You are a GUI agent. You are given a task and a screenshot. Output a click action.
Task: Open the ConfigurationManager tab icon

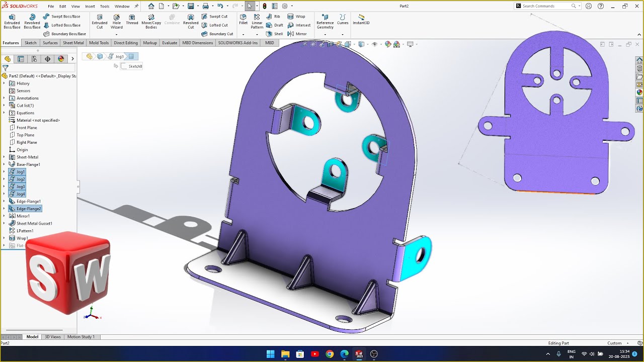(x=34, y=59)
